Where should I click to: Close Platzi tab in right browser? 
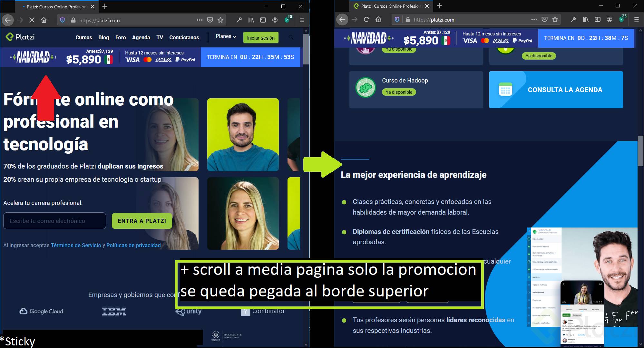[427, 6]
